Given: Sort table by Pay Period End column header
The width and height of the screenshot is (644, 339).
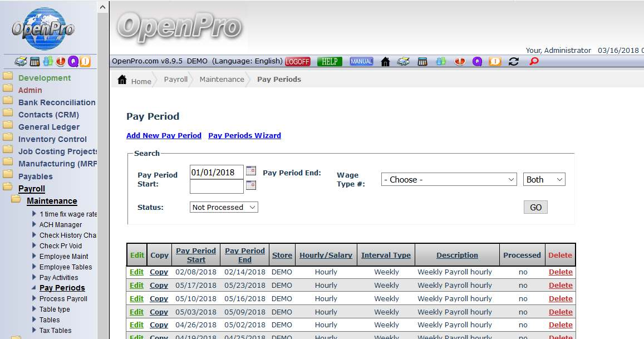Looking at the screenshot, I should coord(244,255).
